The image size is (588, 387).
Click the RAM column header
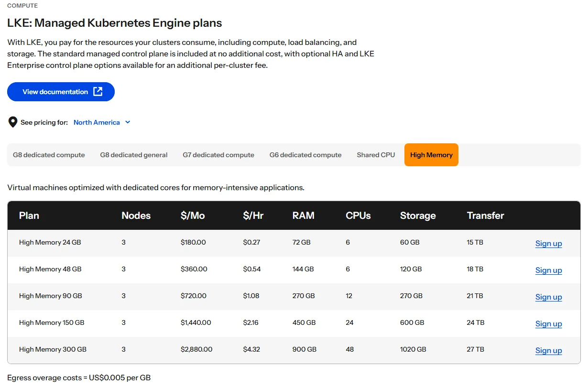click(304, 215)
